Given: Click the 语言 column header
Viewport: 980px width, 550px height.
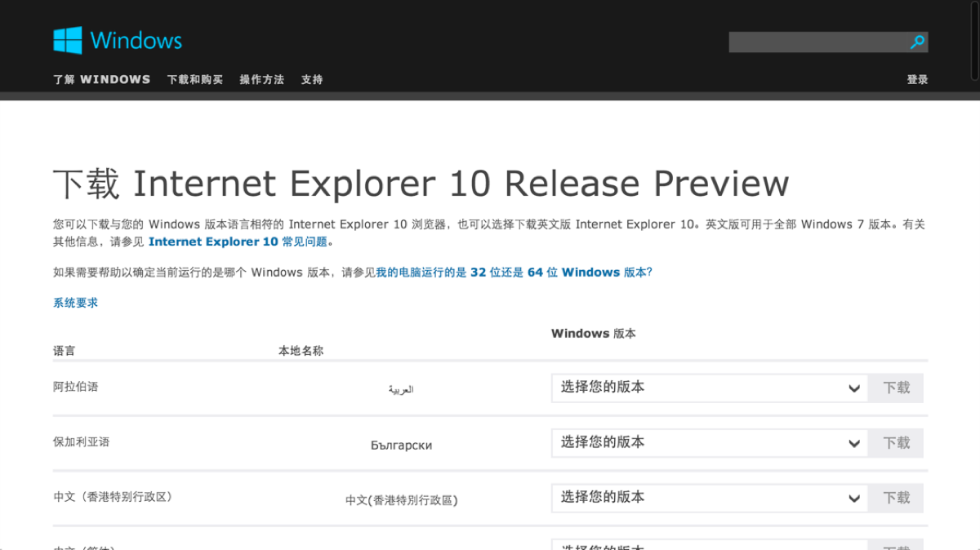Looking at the screenshot, I should tap(64, 351).
